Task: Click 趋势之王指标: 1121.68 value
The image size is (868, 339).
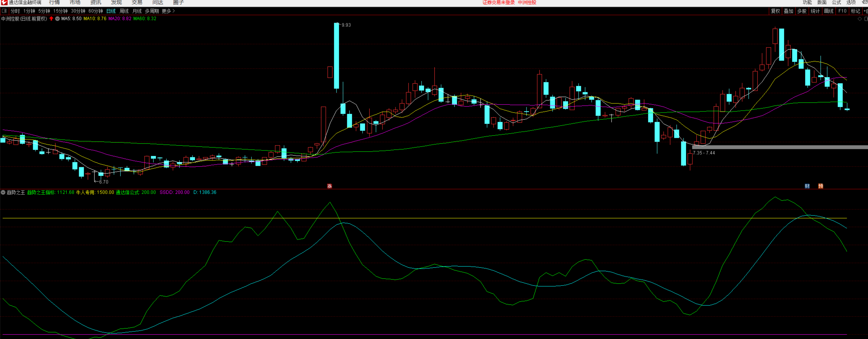Action: point(51,192)
